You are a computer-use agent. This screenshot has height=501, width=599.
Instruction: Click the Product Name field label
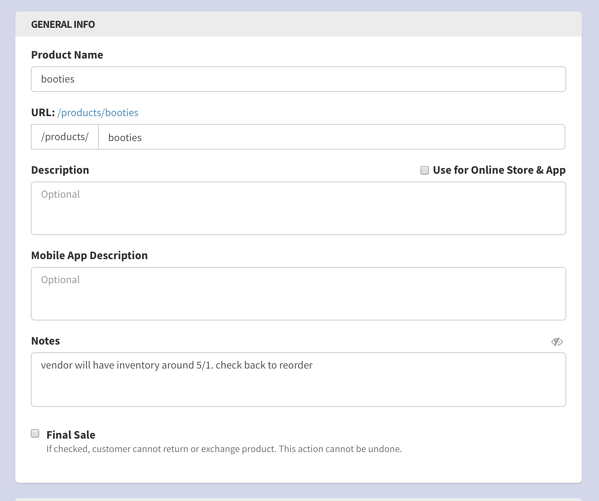click(67, 55)
